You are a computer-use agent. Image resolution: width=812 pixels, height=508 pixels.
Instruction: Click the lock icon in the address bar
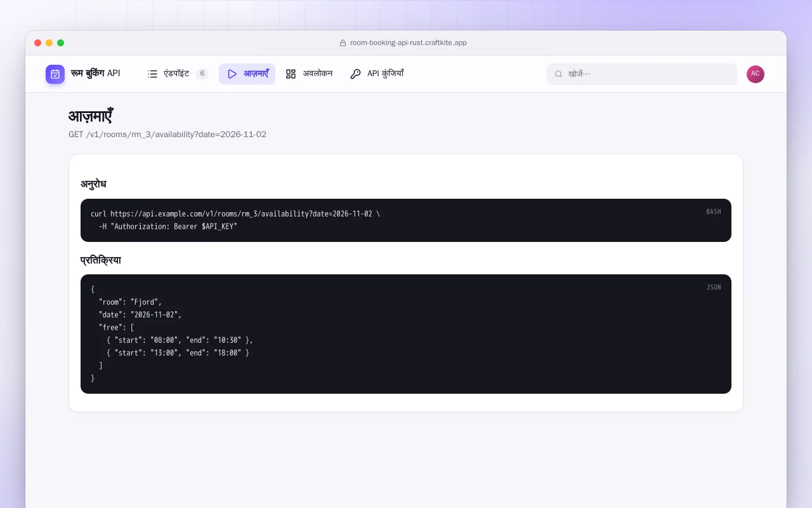343,43
